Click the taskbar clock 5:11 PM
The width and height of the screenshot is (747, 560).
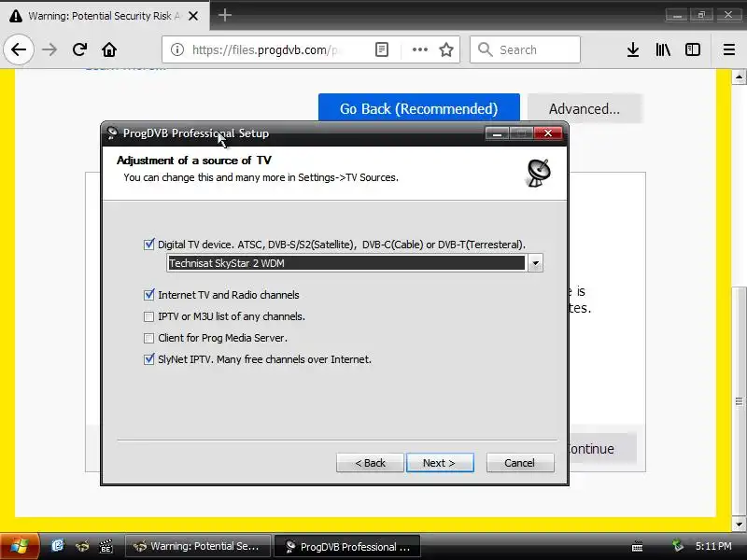pos(713,546)
